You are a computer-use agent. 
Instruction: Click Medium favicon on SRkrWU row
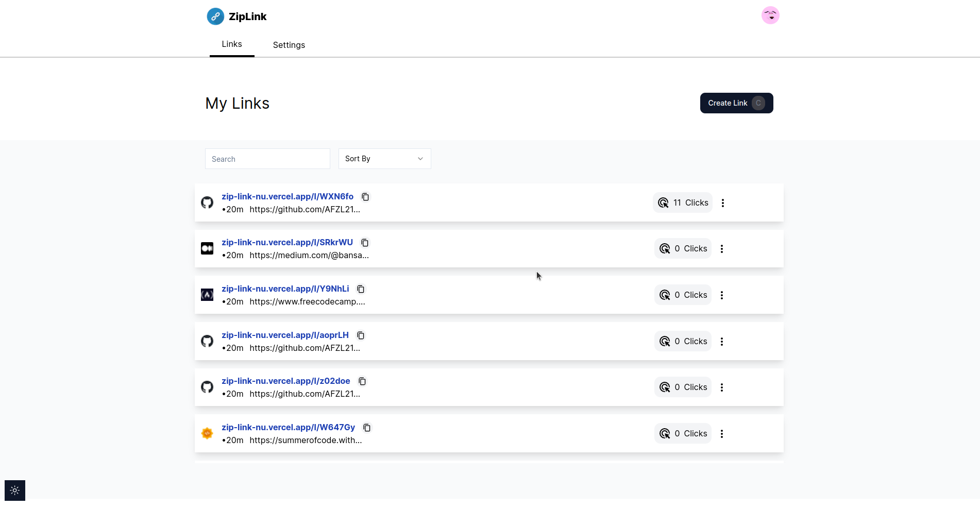tap(207, 248)
